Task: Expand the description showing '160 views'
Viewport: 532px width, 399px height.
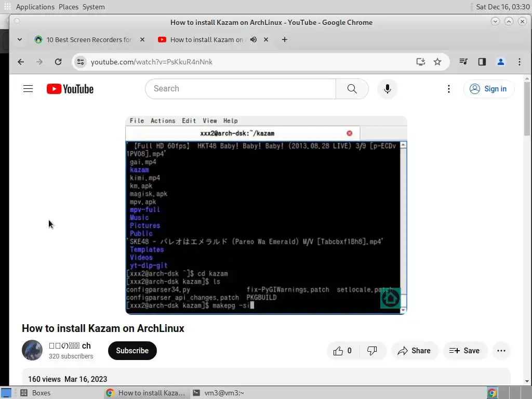Action: (266, 377)
